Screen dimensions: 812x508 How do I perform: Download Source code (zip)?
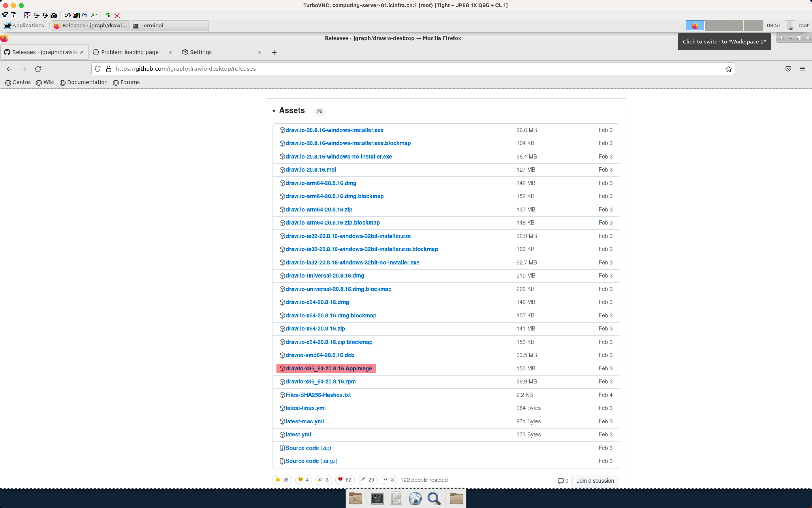pos(308,448)
